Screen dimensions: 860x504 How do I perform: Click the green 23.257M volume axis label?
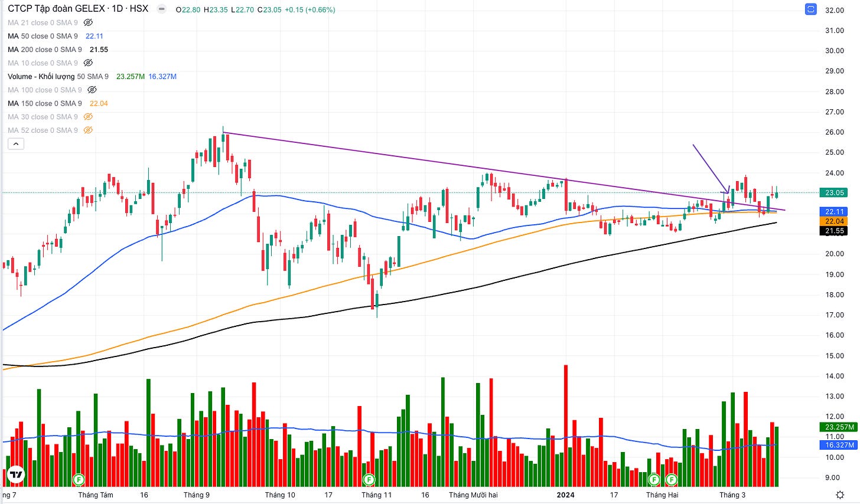[x=838, y=427]
